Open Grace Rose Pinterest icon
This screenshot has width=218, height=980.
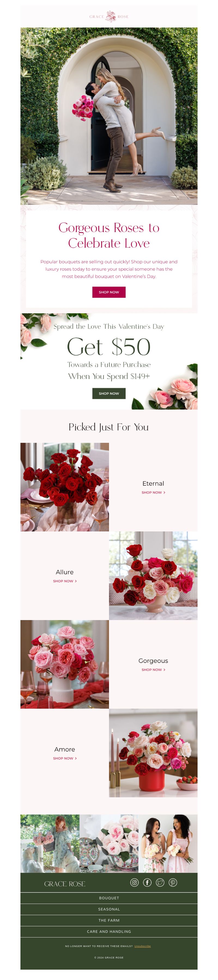(173, 882)
